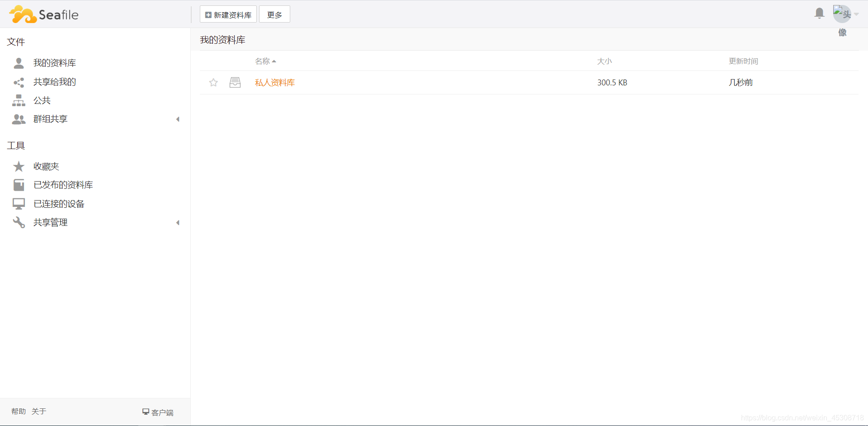
Task: Click the 300.5 KB size value
Action: pyautogui.click(x=612, y=83)
